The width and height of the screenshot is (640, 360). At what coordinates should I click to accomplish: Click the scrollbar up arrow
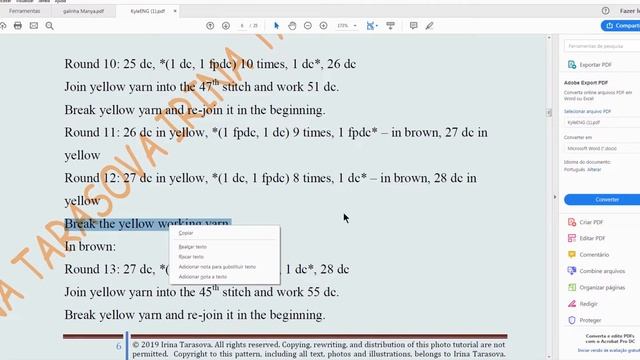[549, 38]
